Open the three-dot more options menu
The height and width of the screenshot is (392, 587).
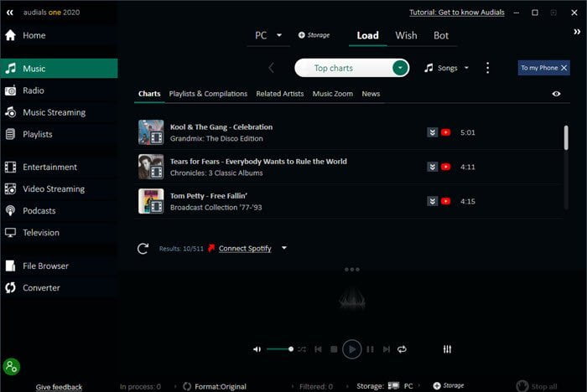pyautogui.click(x=487, y=68)
